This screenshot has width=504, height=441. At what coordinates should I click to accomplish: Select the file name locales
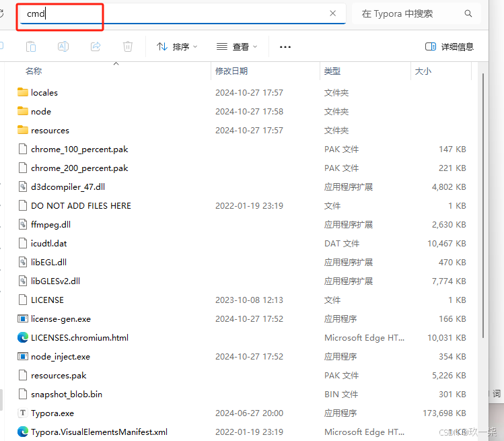[44, 93]
